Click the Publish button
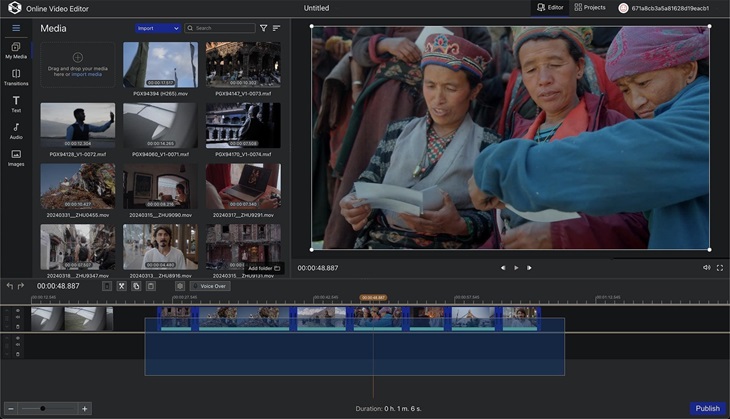The width and height of the screenshot is (730, 419). (707, 408)
